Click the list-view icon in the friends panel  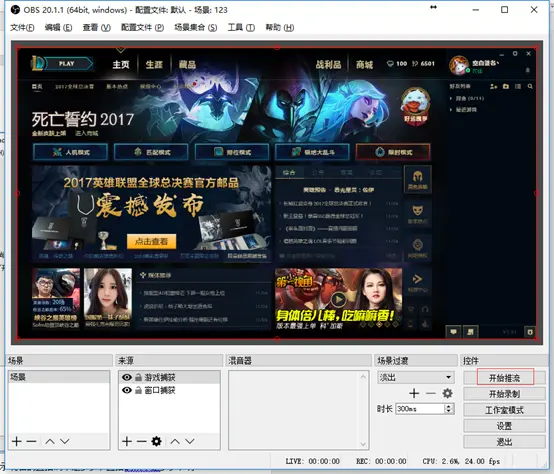(x=518, y=86)
